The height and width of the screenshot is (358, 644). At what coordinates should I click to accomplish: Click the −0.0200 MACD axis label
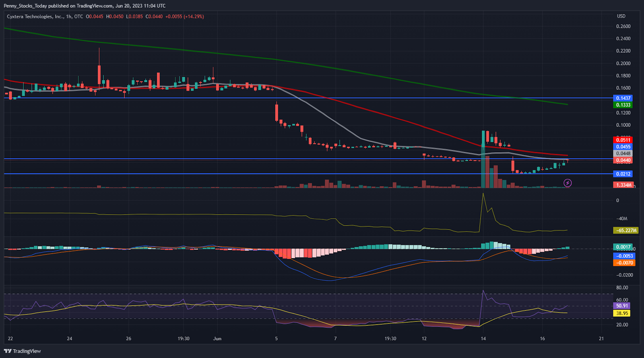(x=625, y=275)
